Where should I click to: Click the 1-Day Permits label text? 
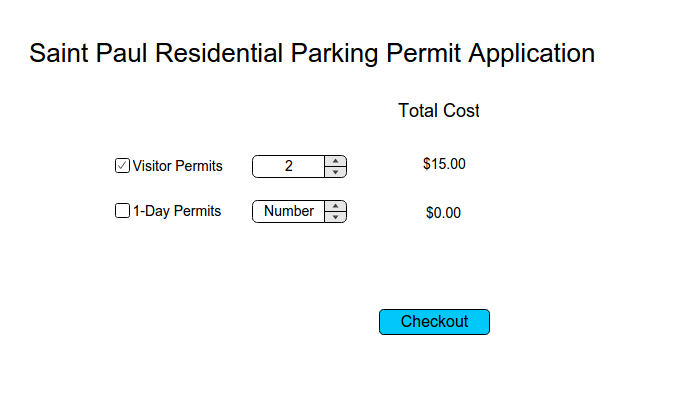click(x=177, y=211)
